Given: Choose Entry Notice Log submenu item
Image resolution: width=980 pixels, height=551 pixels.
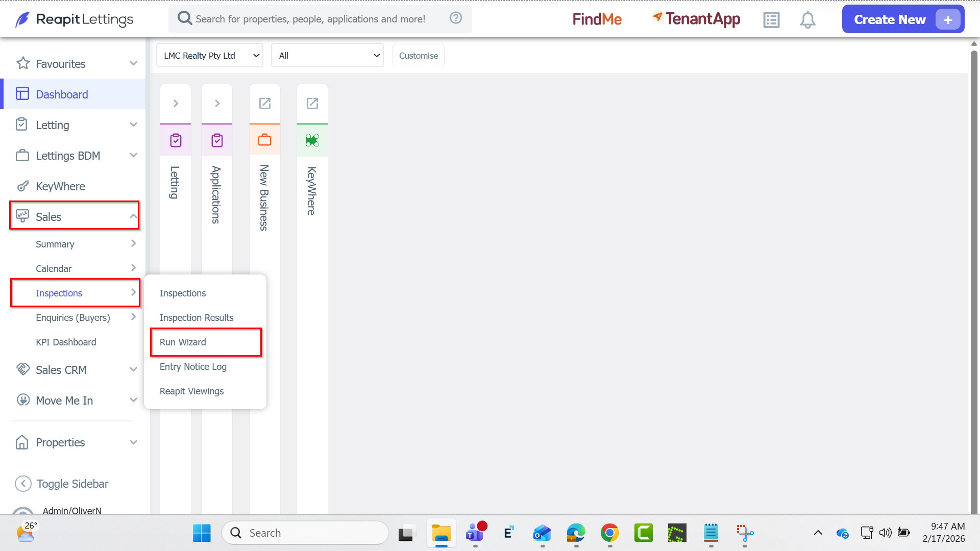Looking at the screenshot, I should pyautogui.click(x=193, y=366).
